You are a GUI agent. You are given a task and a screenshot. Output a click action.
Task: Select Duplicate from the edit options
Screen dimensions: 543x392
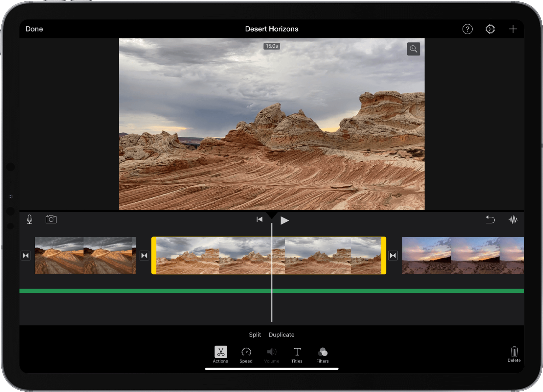281,334
